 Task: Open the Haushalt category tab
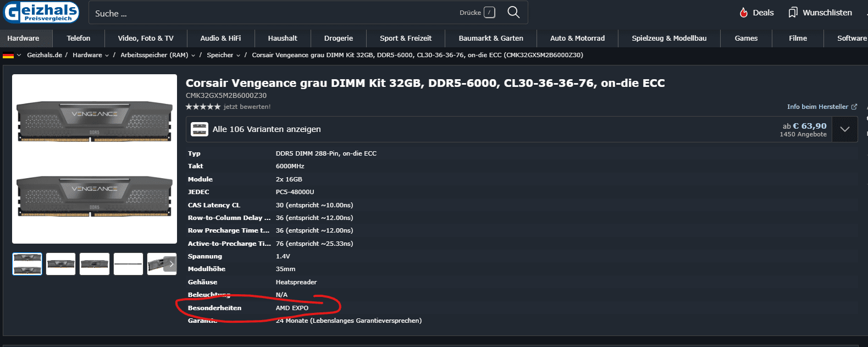tap(283, 38)
